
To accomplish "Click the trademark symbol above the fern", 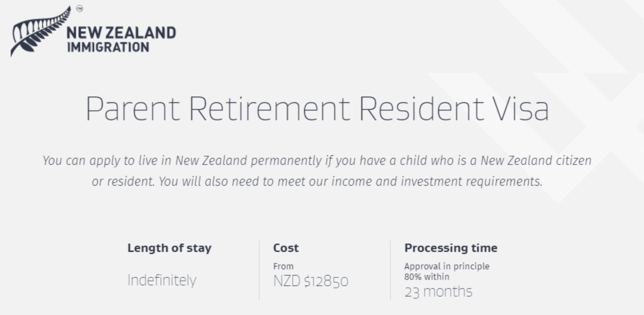I will (79, 9).
